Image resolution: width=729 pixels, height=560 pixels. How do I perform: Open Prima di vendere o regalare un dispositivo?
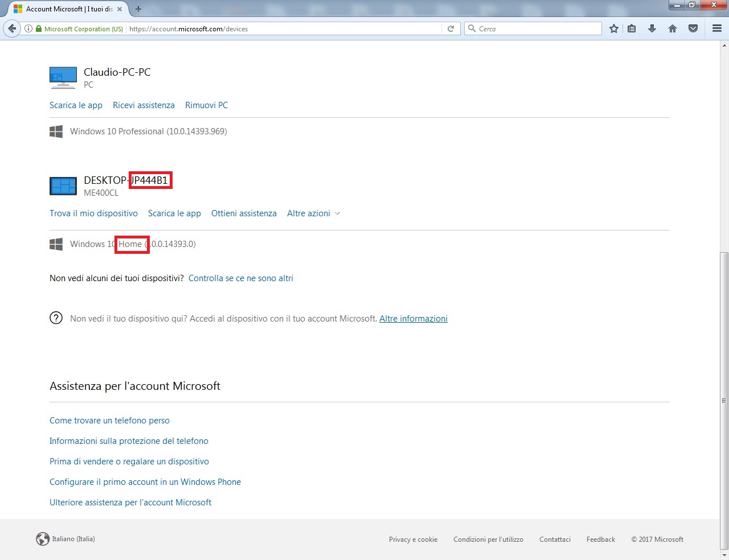click(x=129, y=462)
